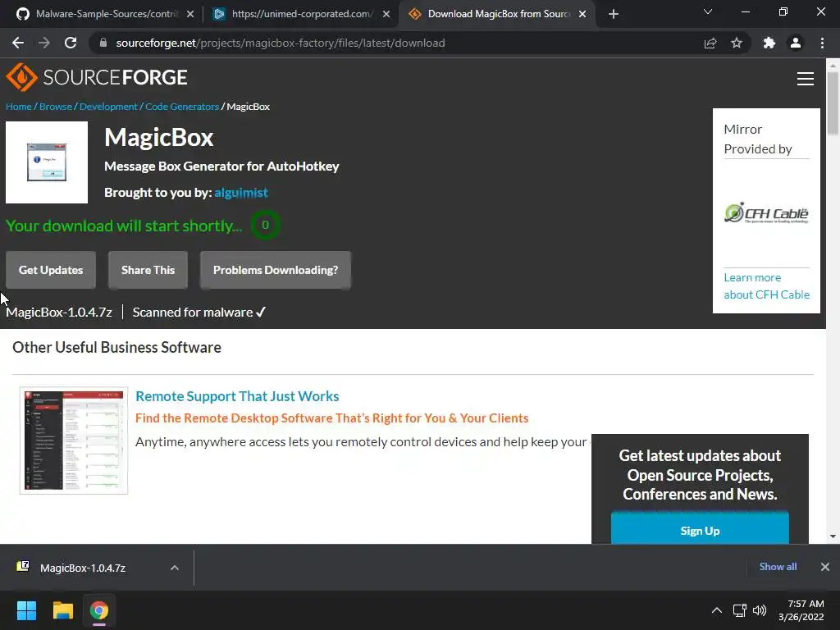Open a new browser tab
This screenshot has height=630, width=840.
[x=614, y=14]
